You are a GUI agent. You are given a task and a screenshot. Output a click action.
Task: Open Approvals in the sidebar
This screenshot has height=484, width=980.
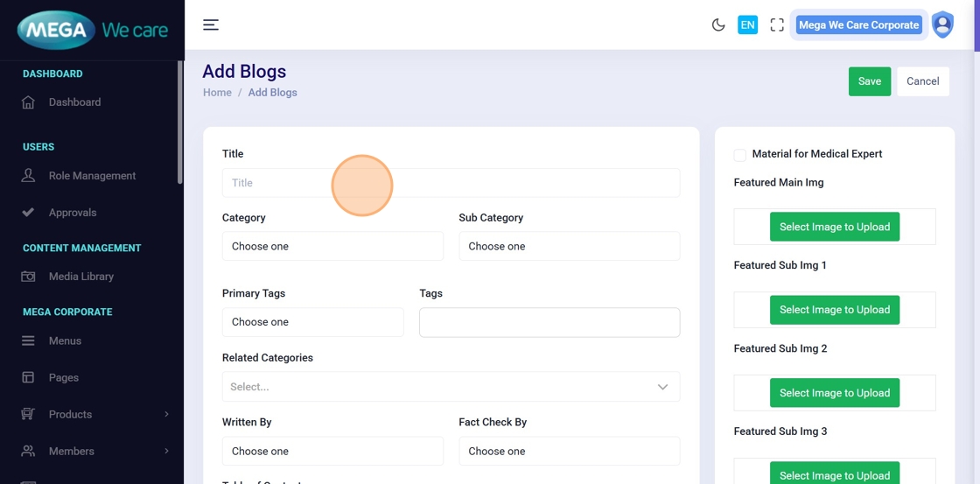click(x=73, y=213)
